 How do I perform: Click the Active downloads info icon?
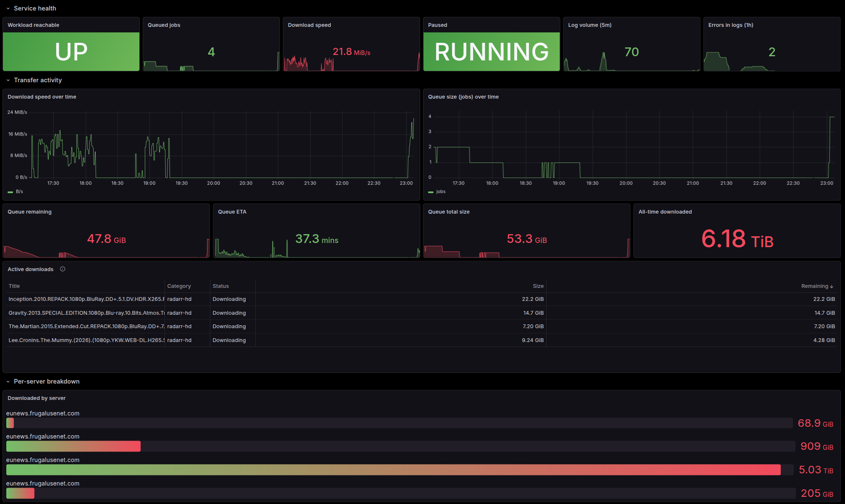(x=63, y=269)
